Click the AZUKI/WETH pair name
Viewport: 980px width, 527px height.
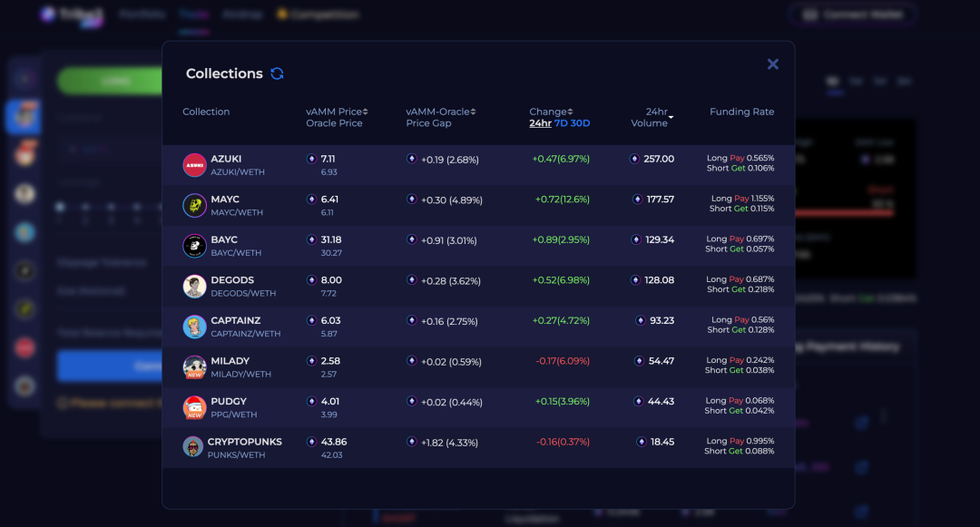(238, 172)
